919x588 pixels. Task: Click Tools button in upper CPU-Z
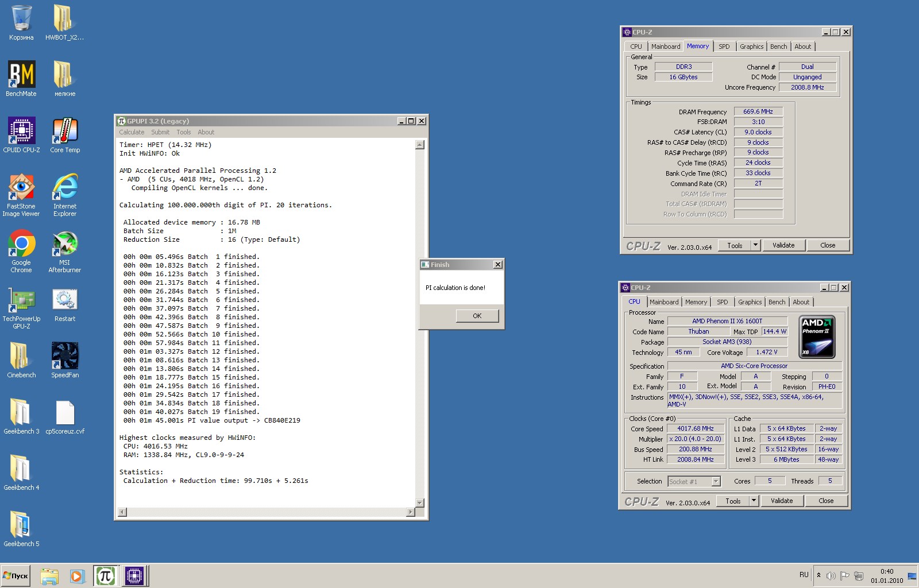coord(735,245)
